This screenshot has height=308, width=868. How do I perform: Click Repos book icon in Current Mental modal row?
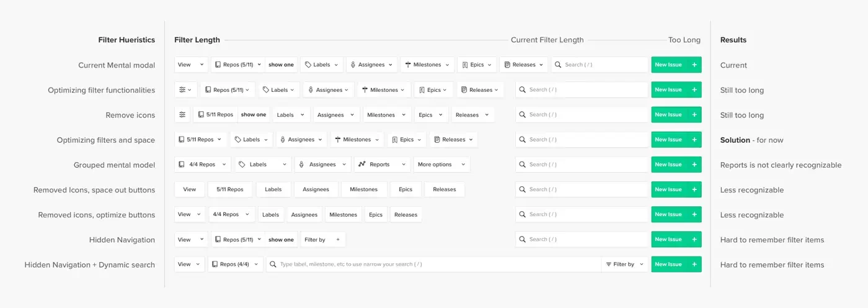pyautogui.click(x=218, y=65)
